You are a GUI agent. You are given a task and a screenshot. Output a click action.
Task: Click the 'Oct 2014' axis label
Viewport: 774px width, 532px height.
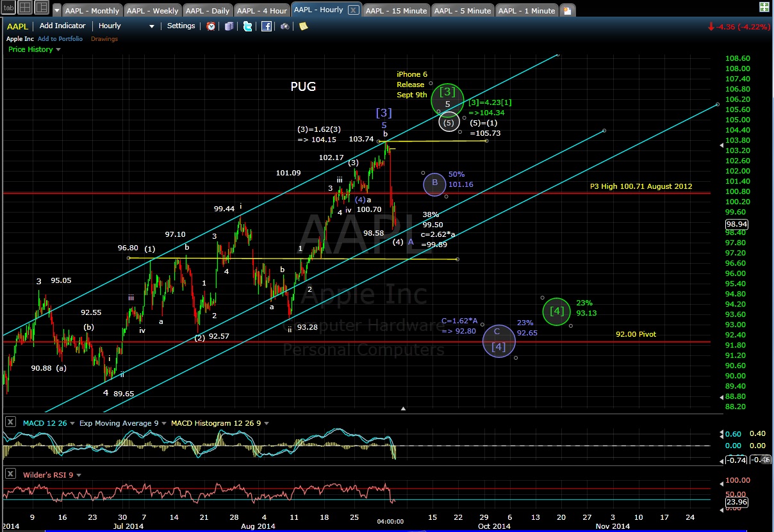493,526
